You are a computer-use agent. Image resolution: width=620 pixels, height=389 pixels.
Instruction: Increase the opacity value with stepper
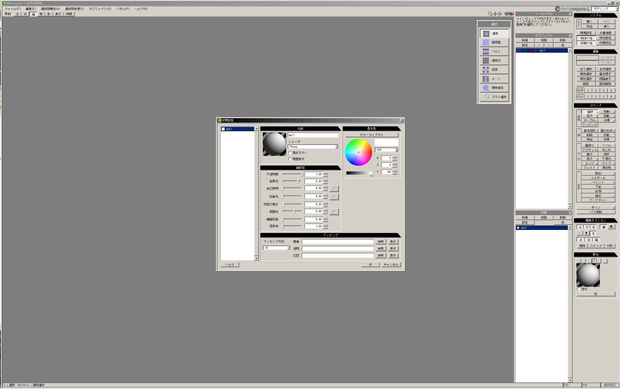[325, 173]
